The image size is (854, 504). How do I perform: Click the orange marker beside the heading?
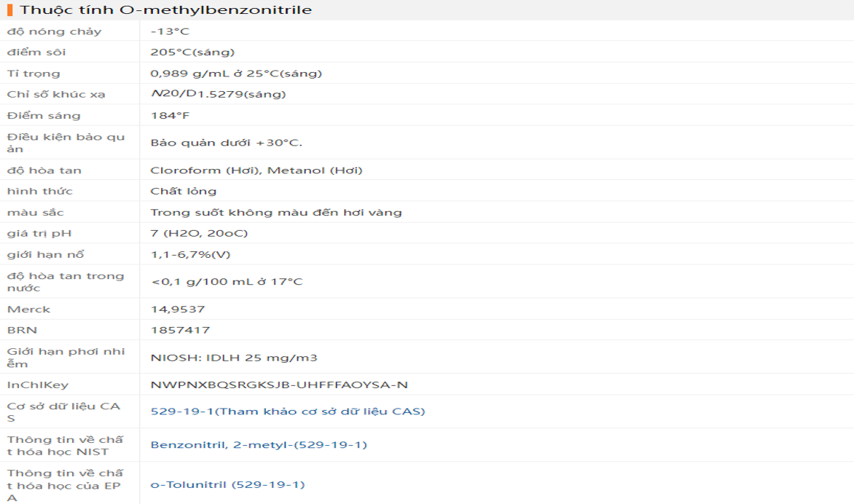9,10
